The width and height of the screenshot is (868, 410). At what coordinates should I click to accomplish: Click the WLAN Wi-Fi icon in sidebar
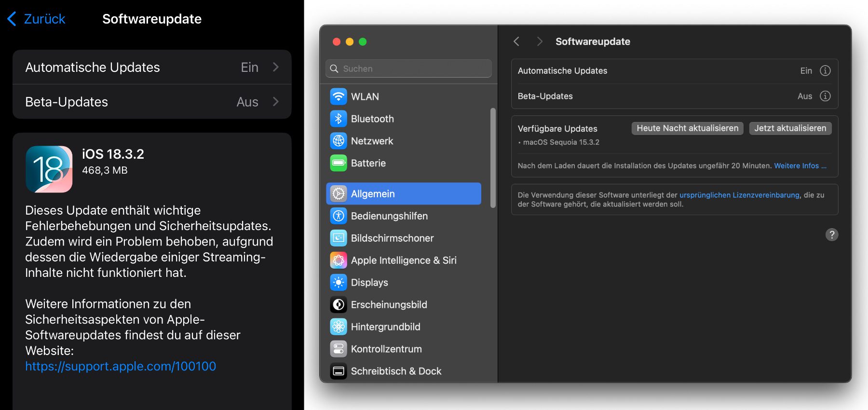pyautogui.click(x=339, y=96)
